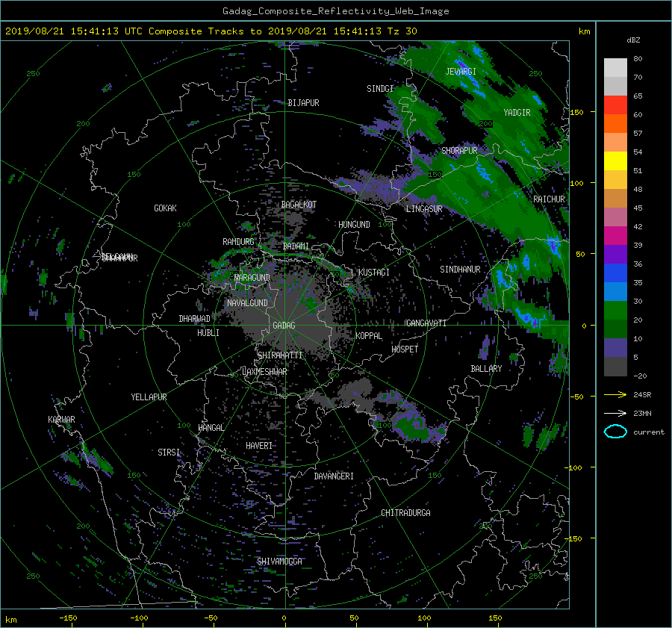Click the -20 value on dBZ scale

point(640,376)
